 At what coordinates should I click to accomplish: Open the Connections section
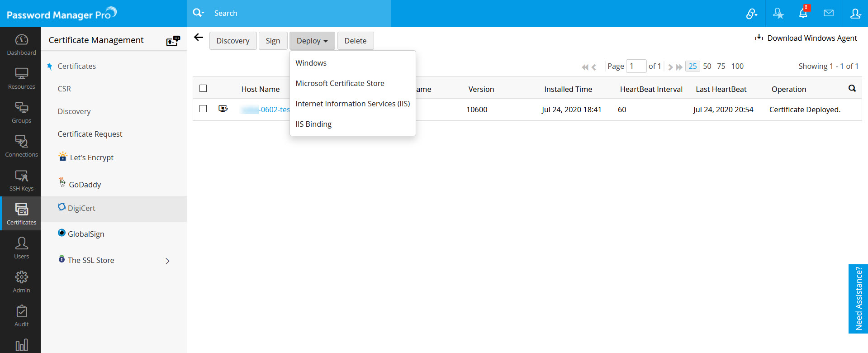[x=21, y=146]
